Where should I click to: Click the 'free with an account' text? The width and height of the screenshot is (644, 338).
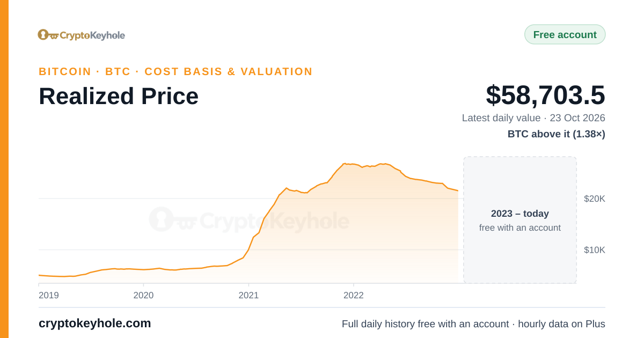(520, 228)
